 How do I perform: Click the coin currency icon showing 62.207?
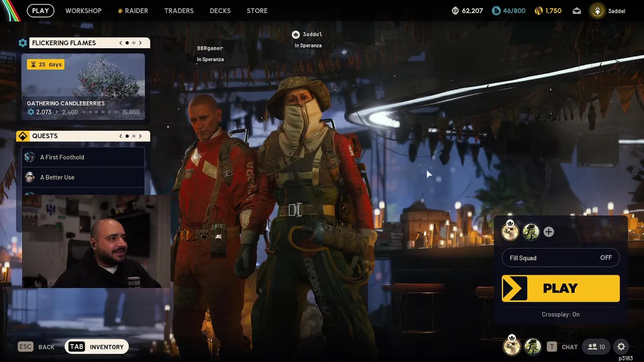coord(456,11)
